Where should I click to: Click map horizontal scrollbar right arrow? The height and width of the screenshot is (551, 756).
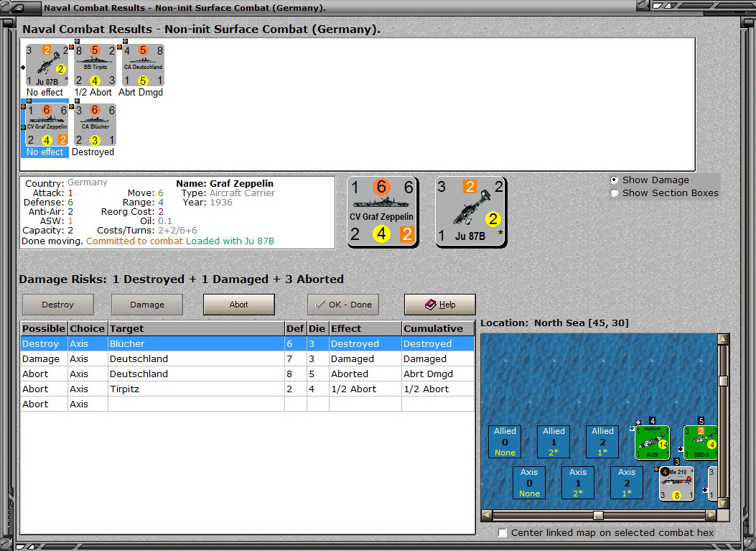711,515
